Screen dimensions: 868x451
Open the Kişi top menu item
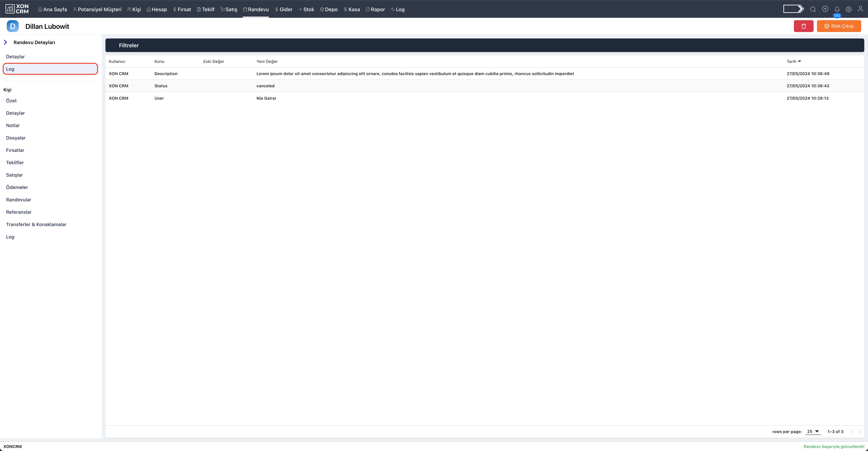[x=134, y=9]
